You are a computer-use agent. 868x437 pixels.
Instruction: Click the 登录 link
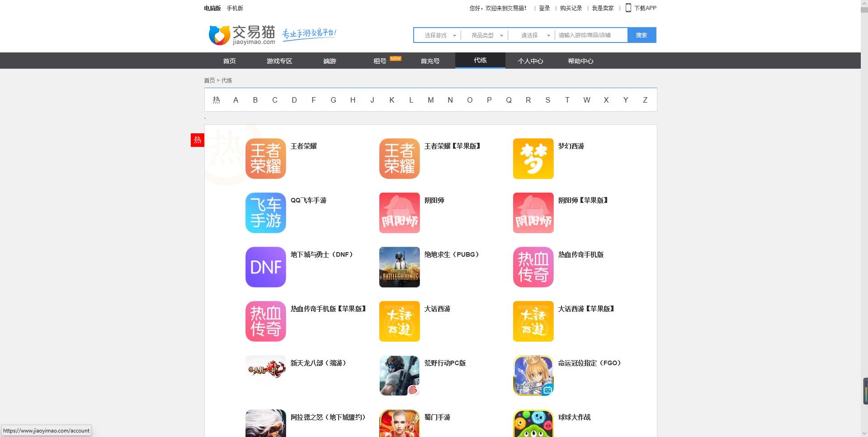coord(544,8)
